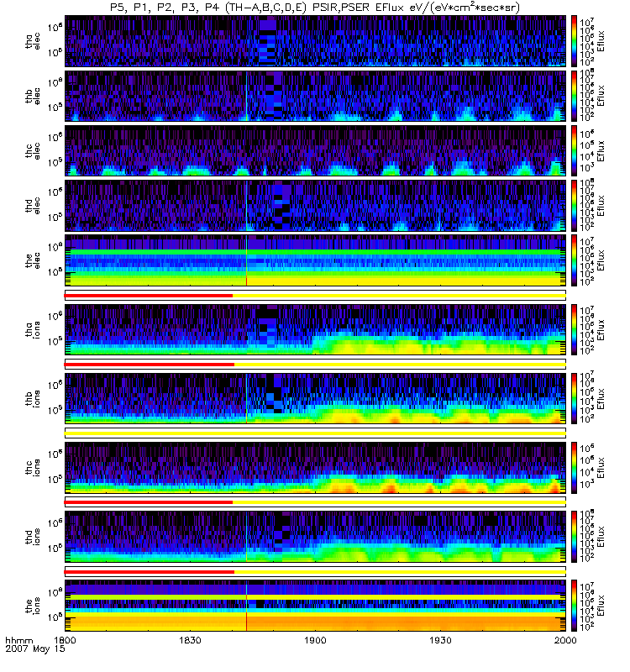630x672 pixels.
Task: Select the thd ions spectrogram panel
Action: click(x=315, y=537)
